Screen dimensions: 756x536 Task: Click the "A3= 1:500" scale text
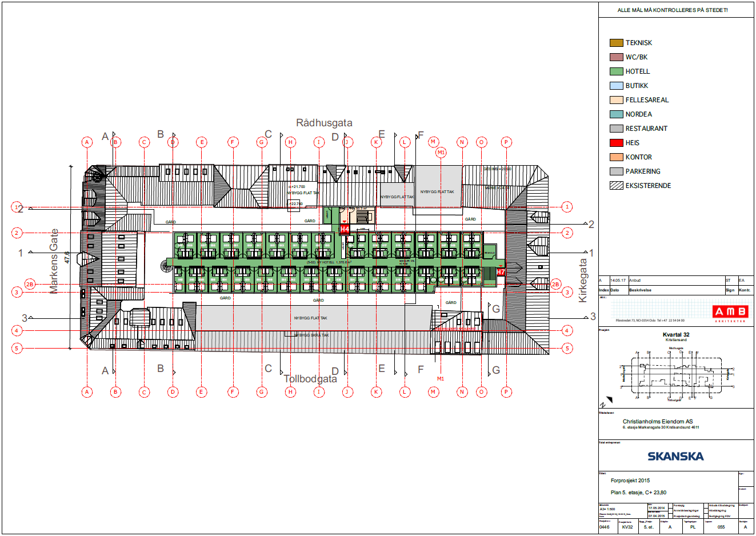607,509
